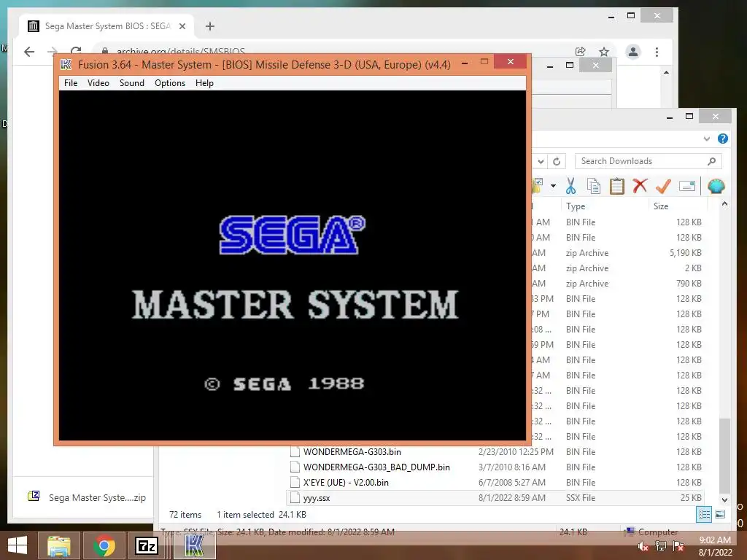
Task: Open the Sound menu in Fusion
Action: [132, 83]
